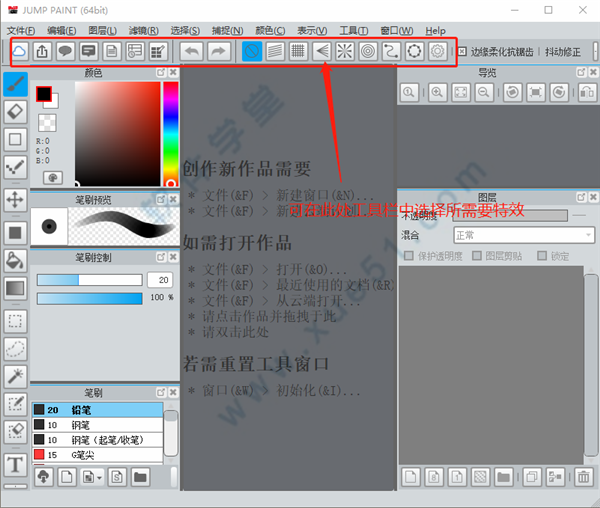Check the 锁定 layer checkbox
This screenshot has width=600, height=508.
point(540,256)
